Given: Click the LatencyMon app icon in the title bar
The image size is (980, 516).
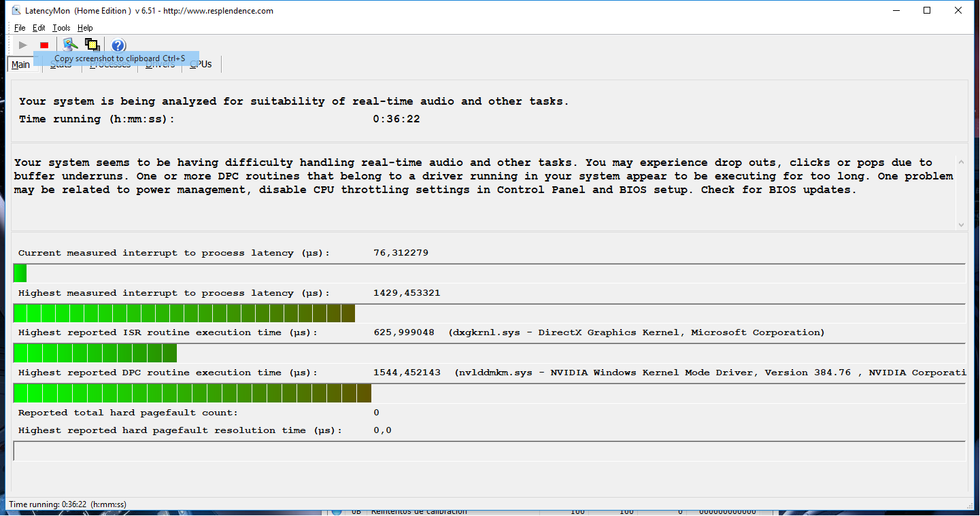Looking at the screenshot, I should [16, 10].
